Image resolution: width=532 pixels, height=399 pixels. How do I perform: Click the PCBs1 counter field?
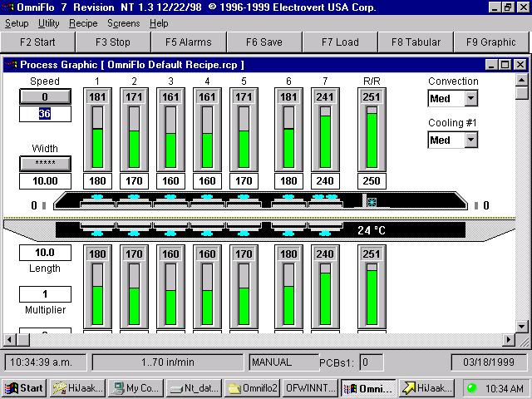click(x=372, y=362)
